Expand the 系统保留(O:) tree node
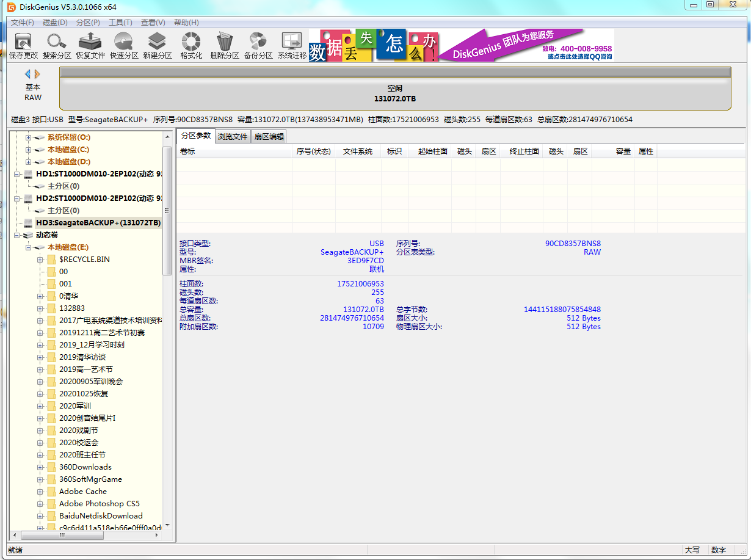 [28, 137]
